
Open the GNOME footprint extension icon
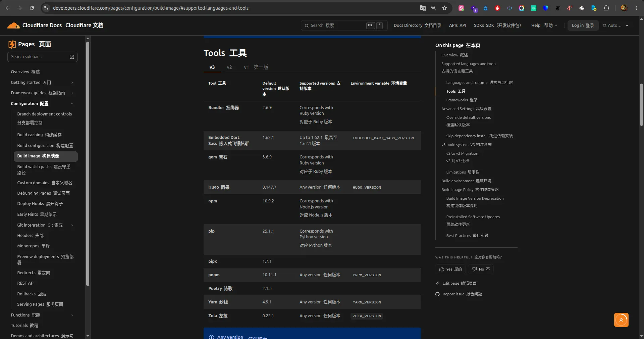pos(558,8)
